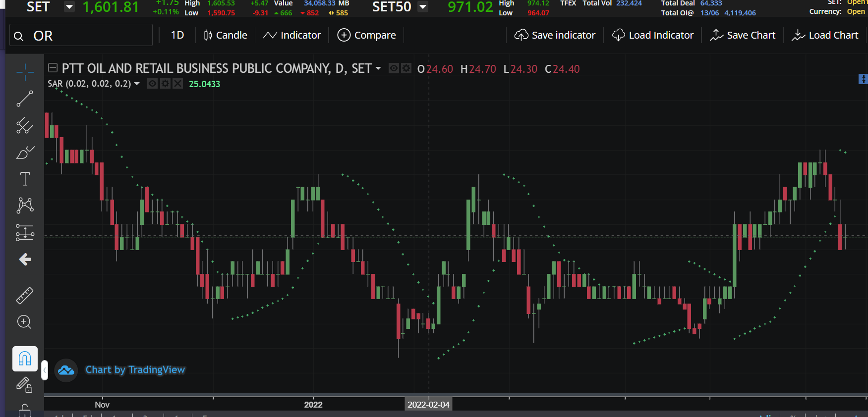Click the SET50 value 971.02

coord(470,7)
